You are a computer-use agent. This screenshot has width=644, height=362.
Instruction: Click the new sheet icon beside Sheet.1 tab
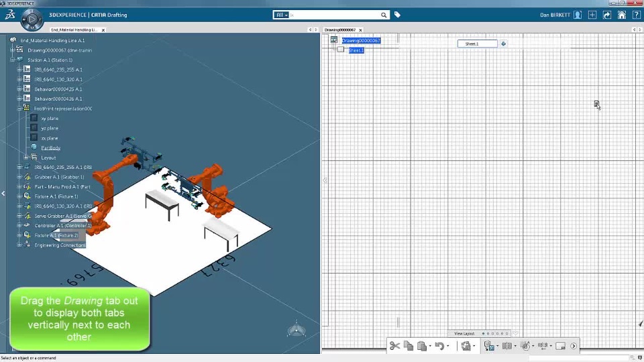point(504,44)
